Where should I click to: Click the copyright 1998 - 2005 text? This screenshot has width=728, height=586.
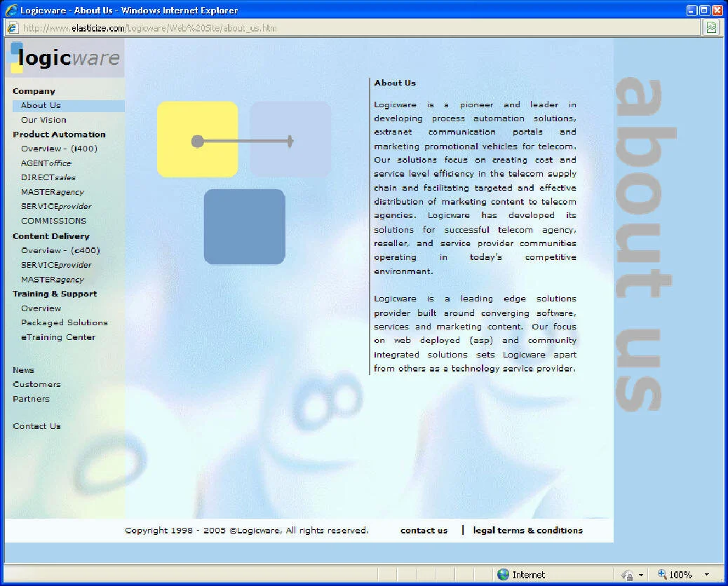tap(247, 530)
